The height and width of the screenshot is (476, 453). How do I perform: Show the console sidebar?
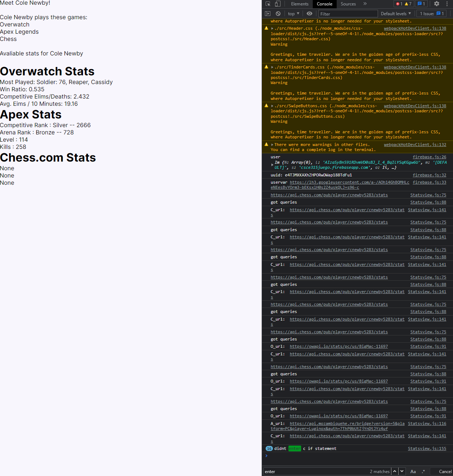(x=268, y=14)
